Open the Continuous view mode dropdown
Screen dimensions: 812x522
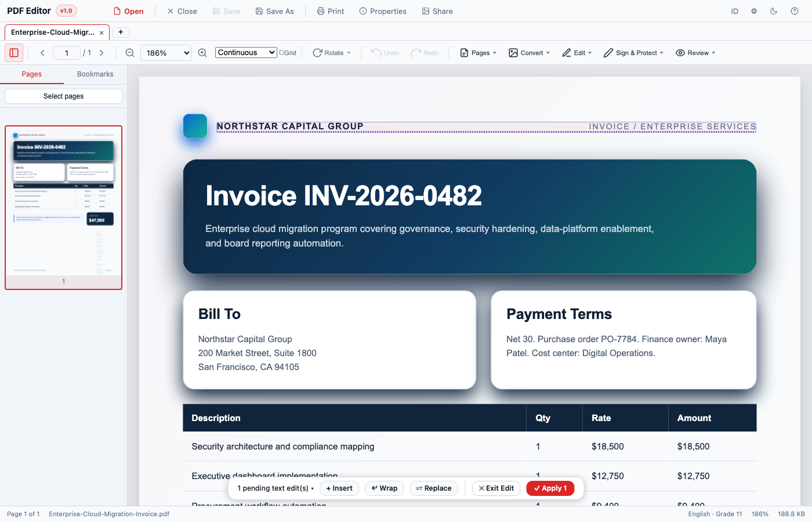(246, 52)
